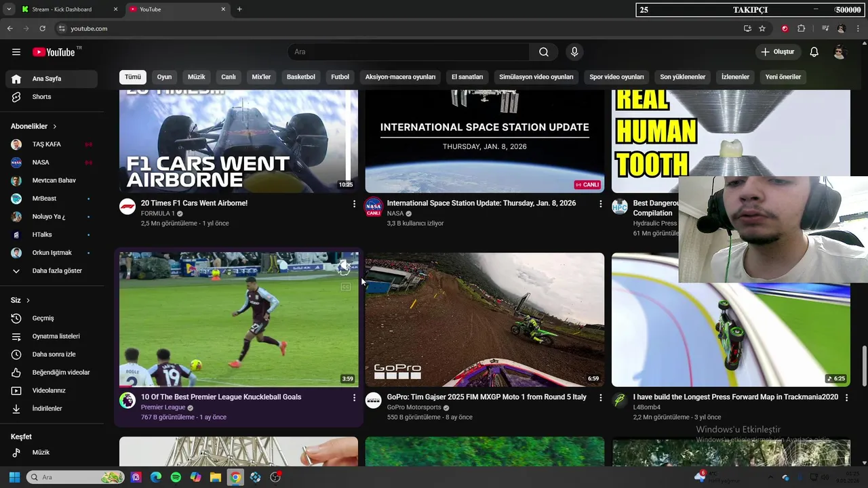Screen dimensions: 868x488
Task: Open the GoPro motocross video thumbnail
Action: click(485, 319)
